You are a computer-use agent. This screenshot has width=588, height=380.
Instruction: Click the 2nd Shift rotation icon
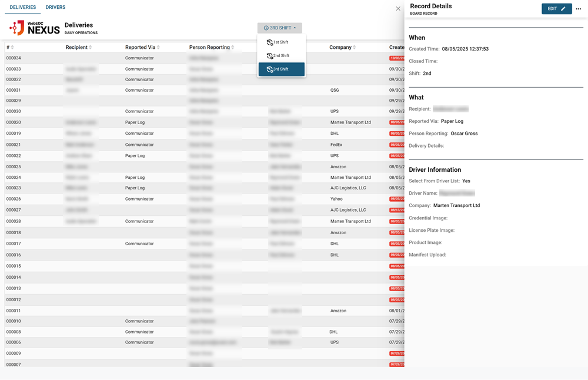[x=269, y=55]
